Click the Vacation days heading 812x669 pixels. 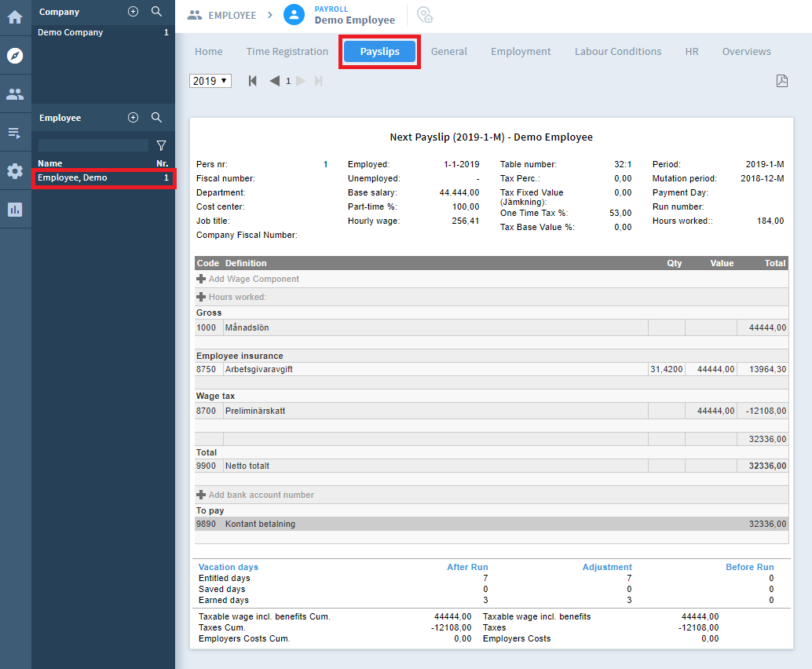click(x=229, y=567)
